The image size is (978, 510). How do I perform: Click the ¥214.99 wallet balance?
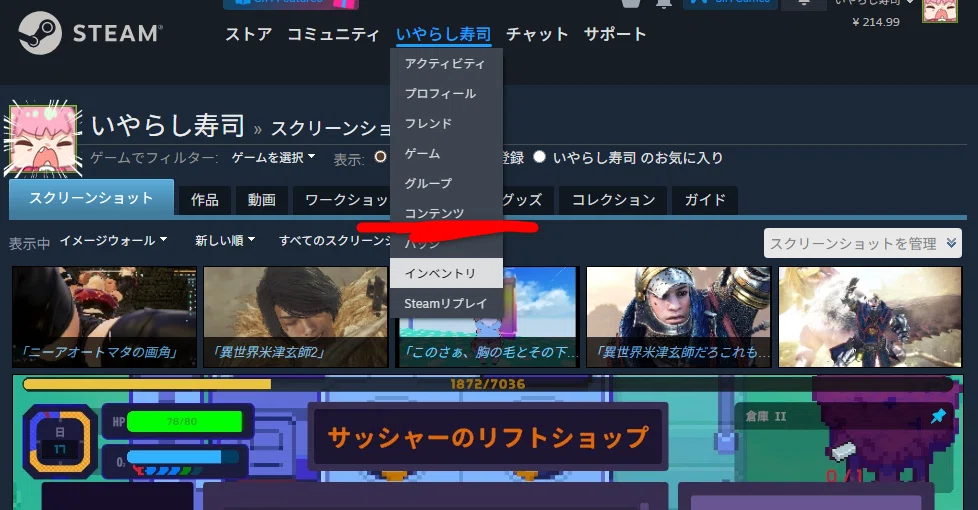click(x=876, y=22)
